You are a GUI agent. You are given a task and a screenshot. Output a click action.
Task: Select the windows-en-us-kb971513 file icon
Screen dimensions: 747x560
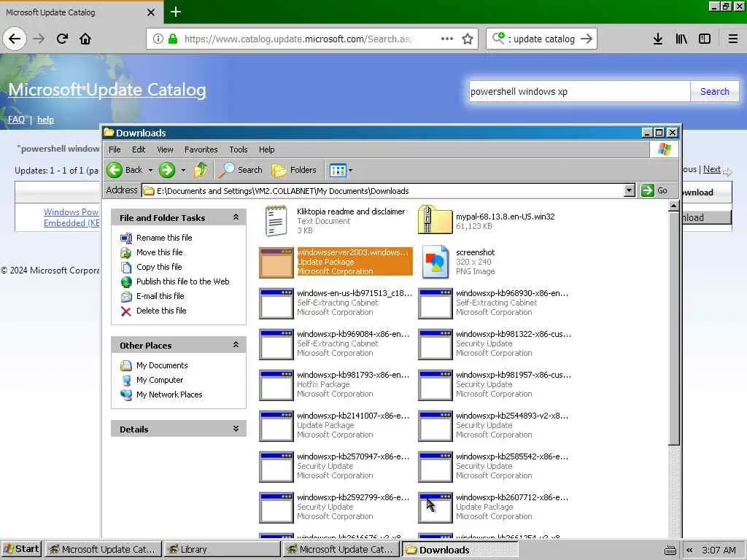click(276, 303)
